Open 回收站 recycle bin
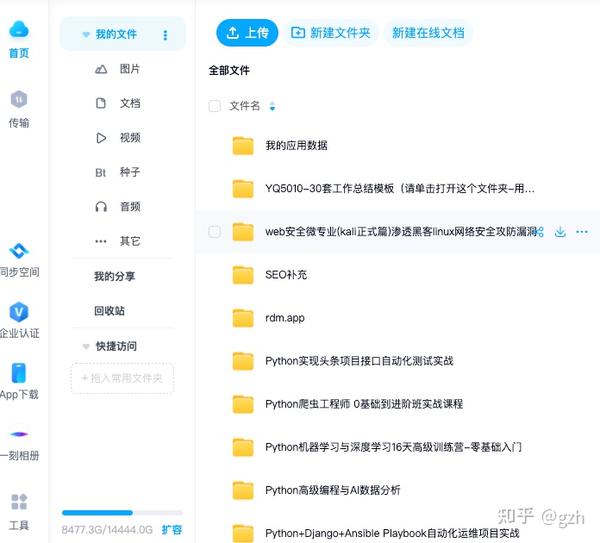This screenshot has width=600, height=543. (x=109, y=311)
